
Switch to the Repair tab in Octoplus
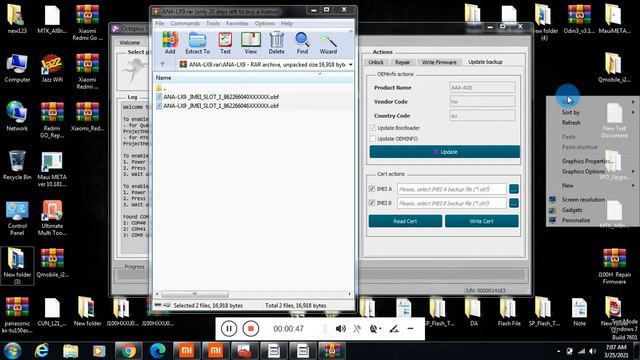[402, 62]
